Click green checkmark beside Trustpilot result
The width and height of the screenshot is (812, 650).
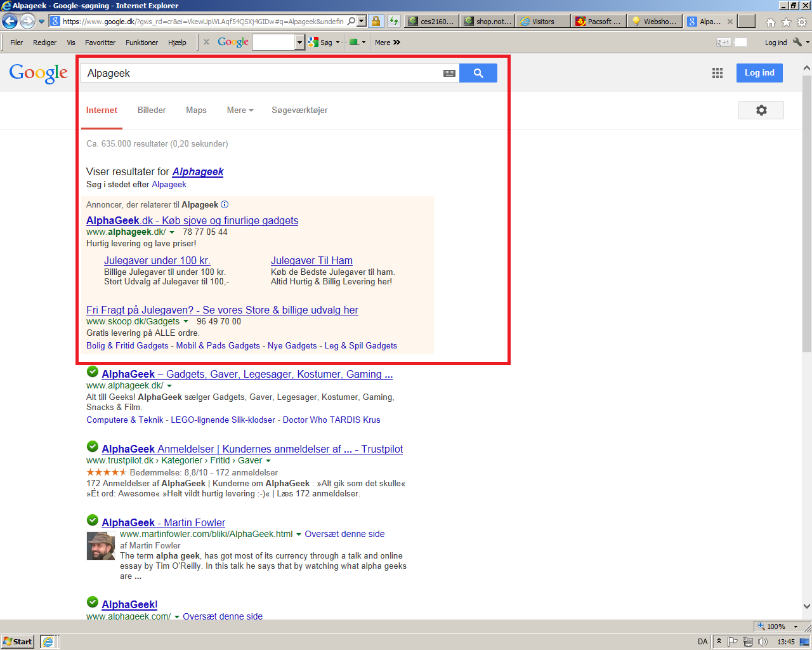coord(93,446)
